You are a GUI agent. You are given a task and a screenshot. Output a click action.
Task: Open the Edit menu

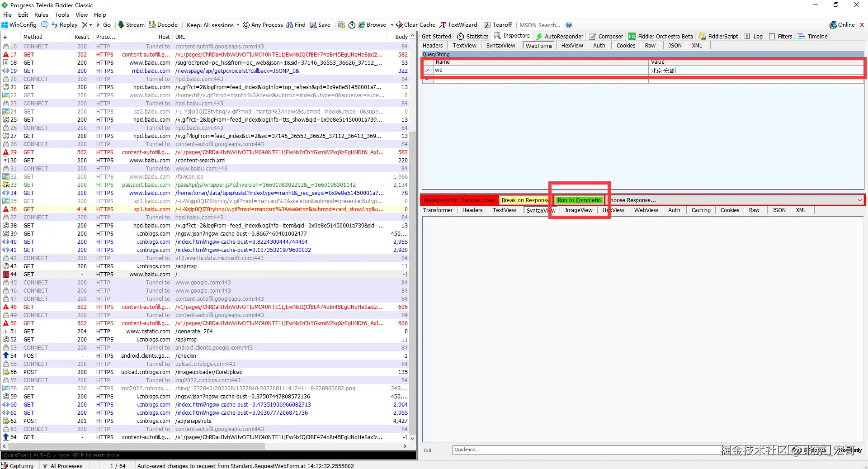[23, 14]
